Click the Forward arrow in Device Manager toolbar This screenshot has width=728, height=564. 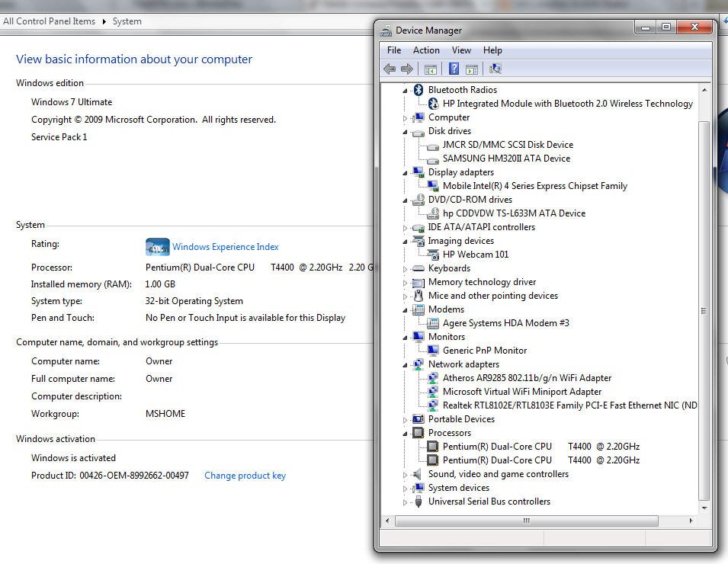point(407,69)
